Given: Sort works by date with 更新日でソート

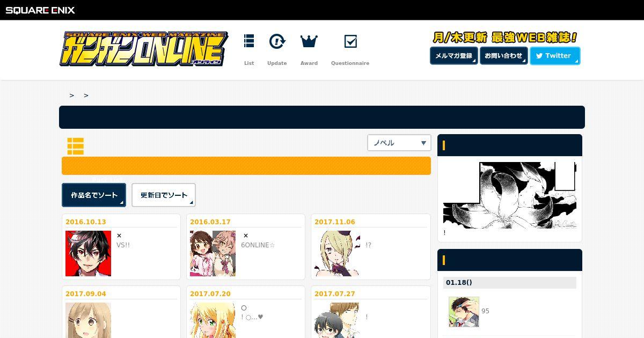Looking at the screenshot, I should [164, 195].
